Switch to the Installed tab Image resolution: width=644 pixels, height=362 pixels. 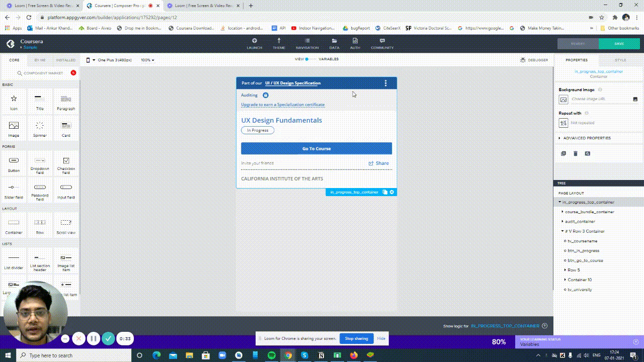click(x=66, y=60)
